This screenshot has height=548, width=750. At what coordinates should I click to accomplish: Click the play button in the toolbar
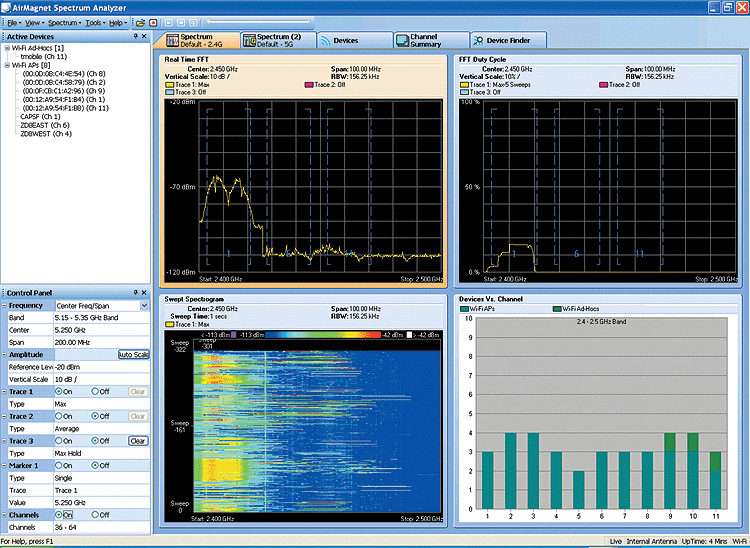pyautogui.click(x=169, y=22)
